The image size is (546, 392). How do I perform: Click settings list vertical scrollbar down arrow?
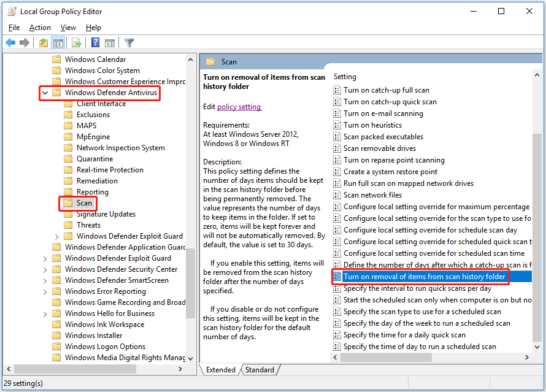point(537,347)
